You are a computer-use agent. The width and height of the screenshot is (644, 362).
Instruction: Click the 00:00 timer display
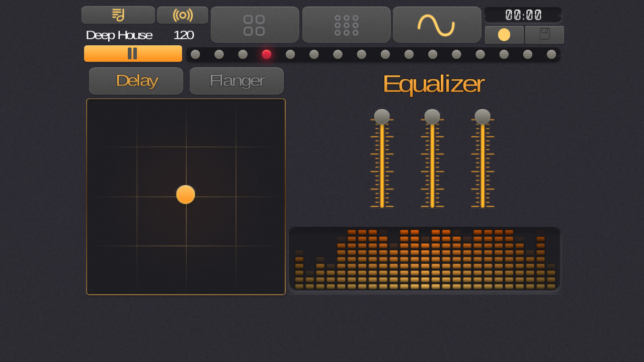click(523, 15)
